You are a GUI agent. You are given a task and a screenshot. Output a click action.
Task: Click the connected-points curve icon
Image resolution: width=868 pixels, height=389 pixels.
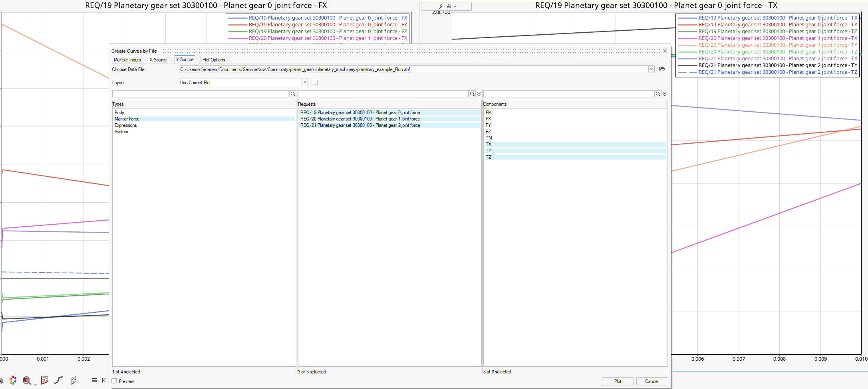[59, 380]
